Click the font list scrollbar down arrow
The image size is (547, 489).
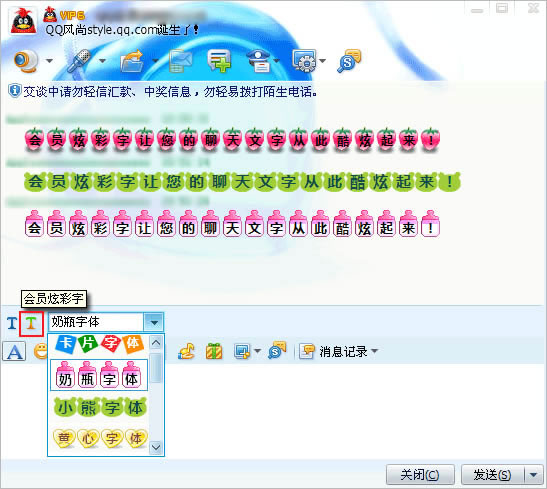pyautogui.click(x=156, y=447)
